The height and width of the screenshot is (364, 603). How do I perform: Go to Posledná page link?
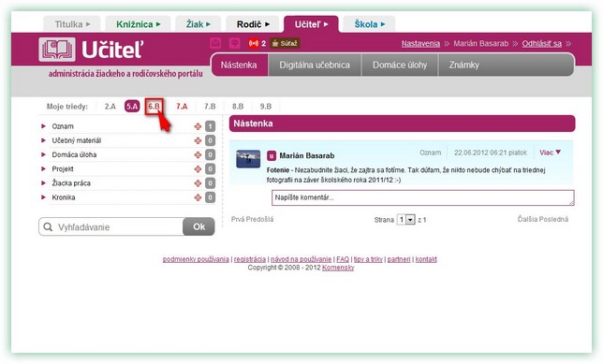coord(553,220)
